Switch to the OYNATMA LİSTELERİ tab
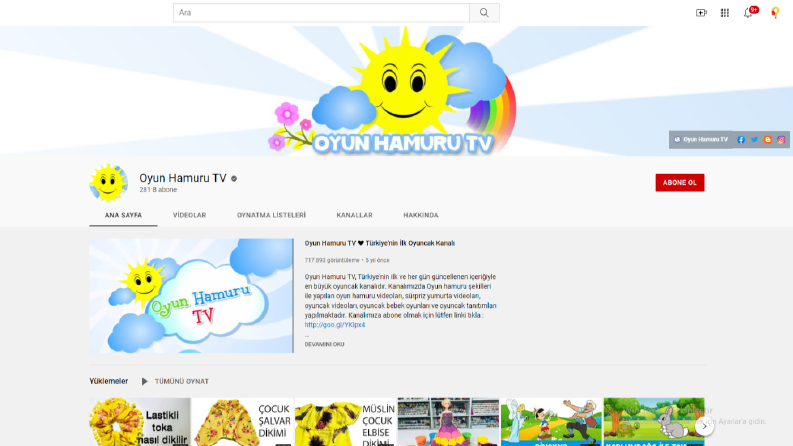 [272, 215]
